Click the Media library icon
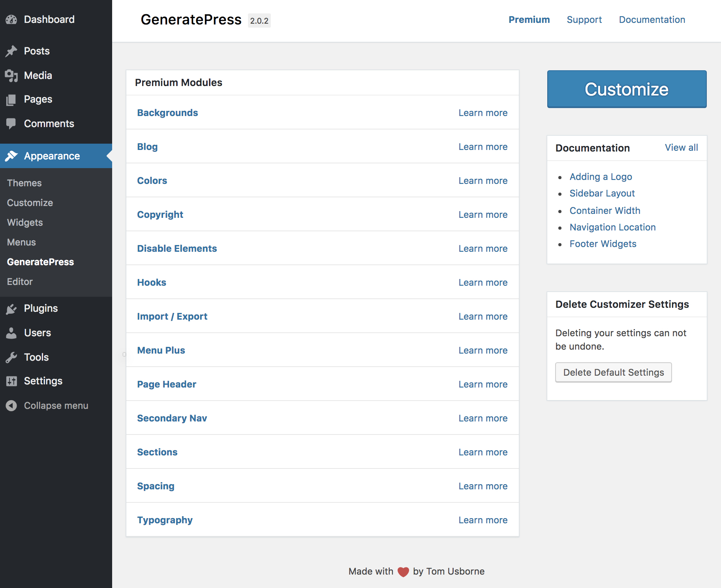This screenshot has width=721, height=588. 11,75
